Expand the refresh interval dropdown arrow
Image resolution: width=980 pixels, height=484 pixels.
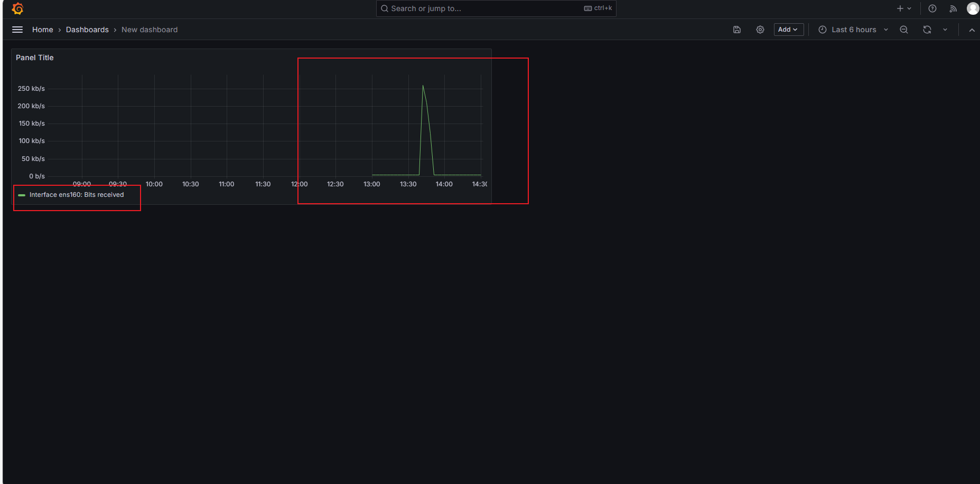[945, 30]
